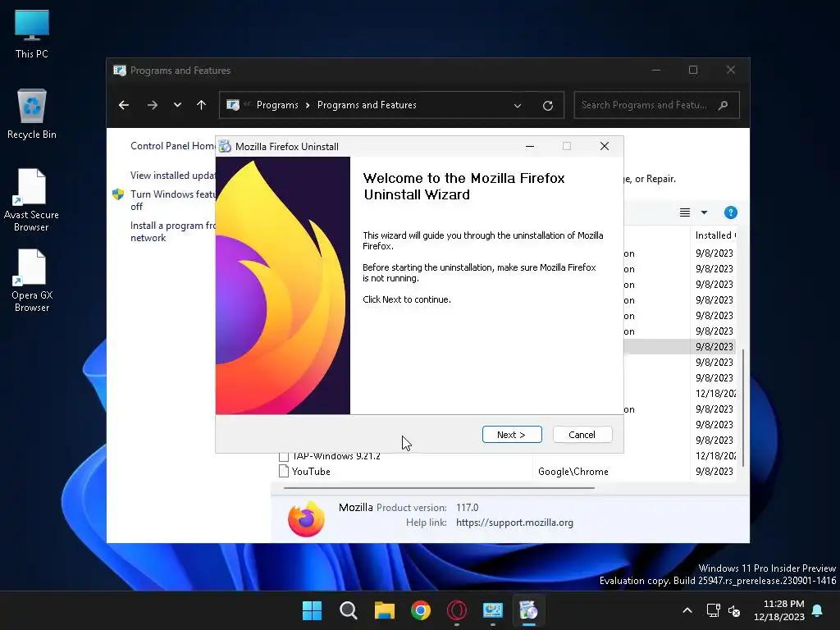Click the https://support.mozilla.org help link
Image resolution: width=840 pixels, height=630 pixels.
[514, 523]
